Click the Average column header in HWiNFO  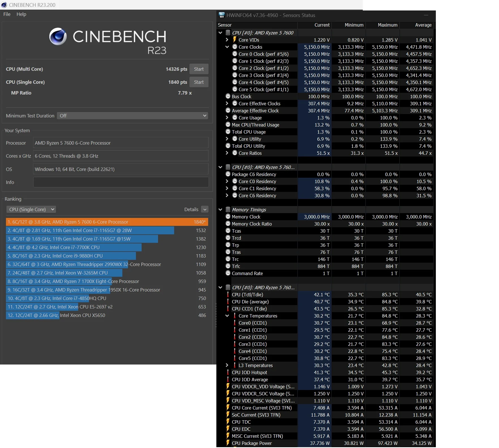pyautogui.click(x=417, y=25)
